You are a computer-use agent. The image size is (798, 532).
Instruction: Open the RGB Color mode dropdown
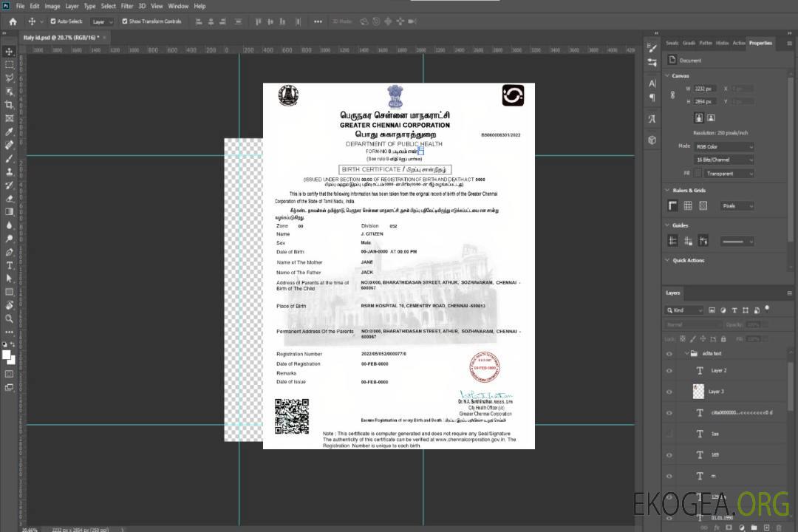pos(724,146)
